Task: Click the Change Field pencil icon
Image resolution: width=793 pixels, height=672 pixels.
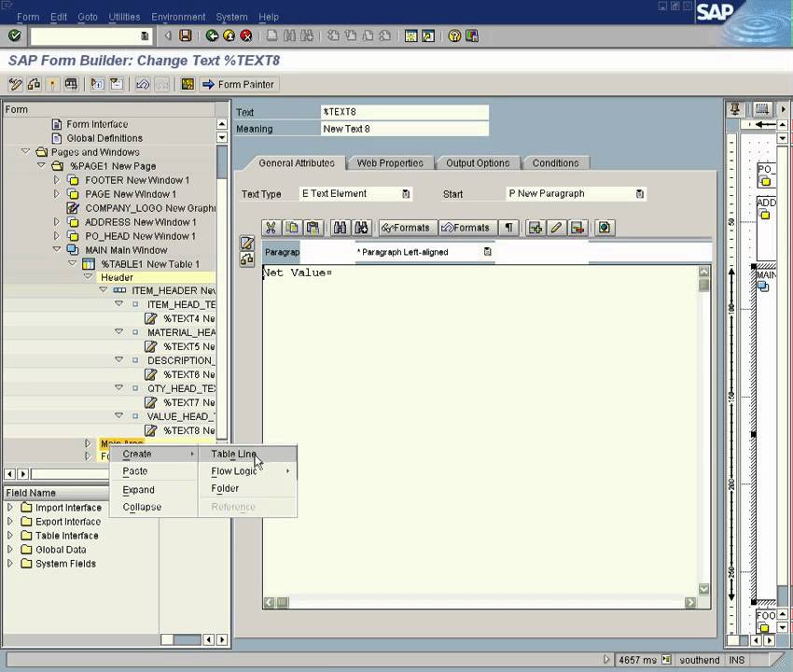Action: pos(556,228)
